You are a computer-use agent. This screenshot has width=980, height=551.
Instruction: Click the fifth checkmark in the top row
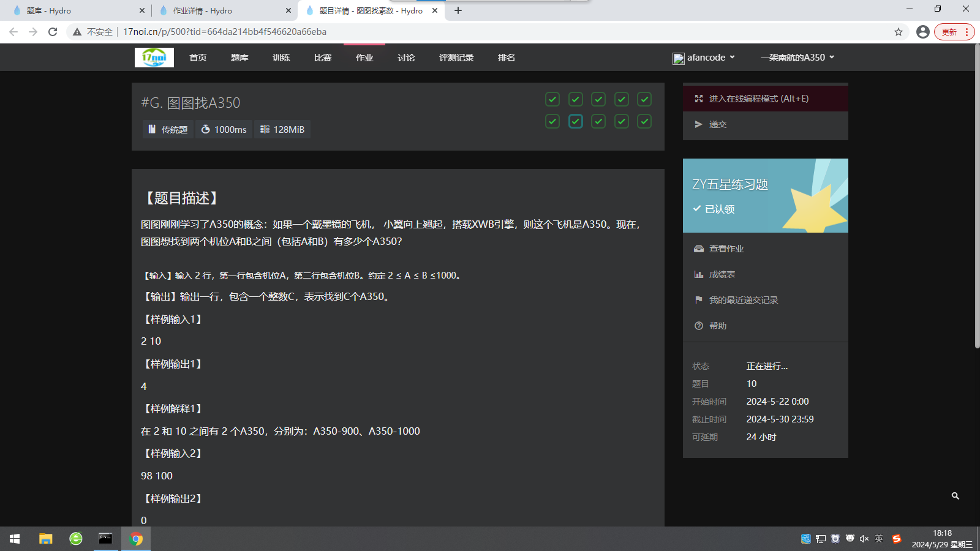[x=644, y=99]
